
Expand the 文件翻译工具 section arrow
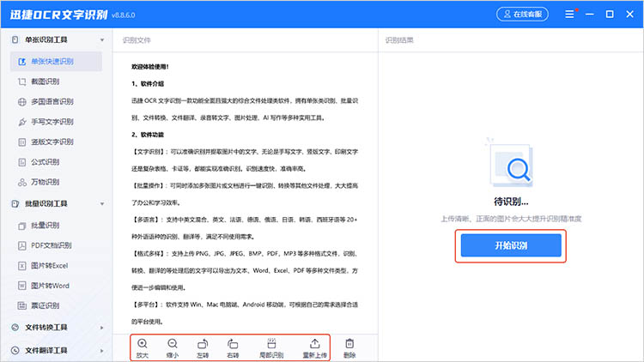(x=102, y=351)
